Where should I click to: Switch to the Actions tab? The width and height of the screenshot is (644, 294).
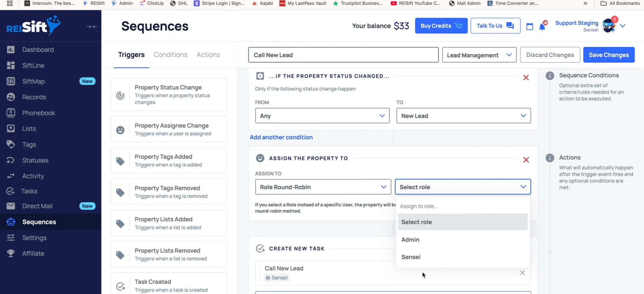point(208,55)
